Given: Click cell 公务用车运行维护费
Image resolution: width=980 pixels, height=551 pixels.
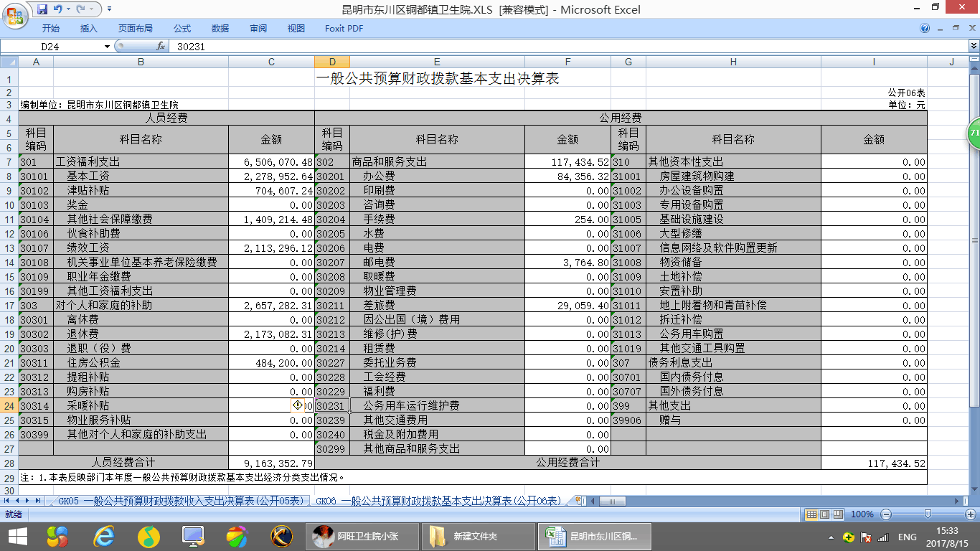Looking at the screenshot, I should tap(437, 406).
